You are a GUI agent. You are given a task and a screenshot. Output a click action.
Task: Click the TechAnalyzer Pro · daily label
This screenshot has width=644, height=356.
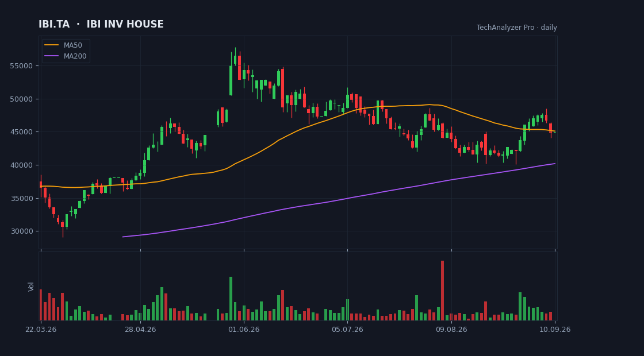coord(517,28)
